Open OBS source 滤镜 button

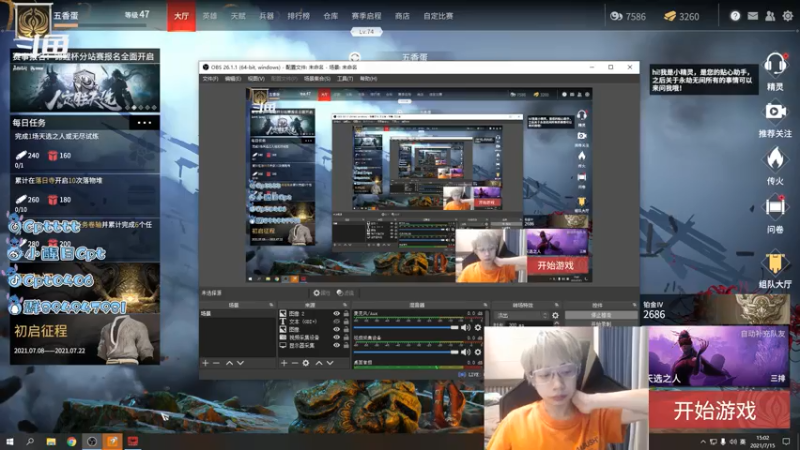point(345,293)
